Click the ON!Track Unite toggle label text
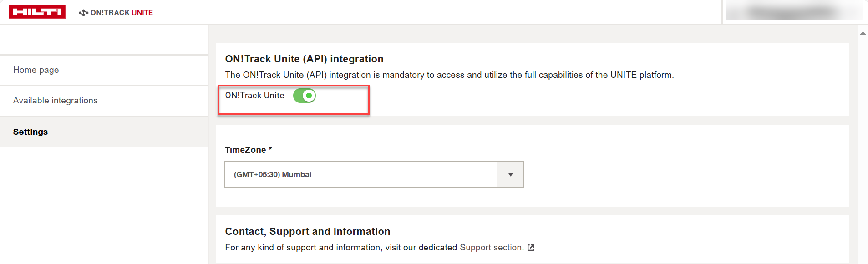The height and width of the screenshot is (264, 868). tap(254, 96)
